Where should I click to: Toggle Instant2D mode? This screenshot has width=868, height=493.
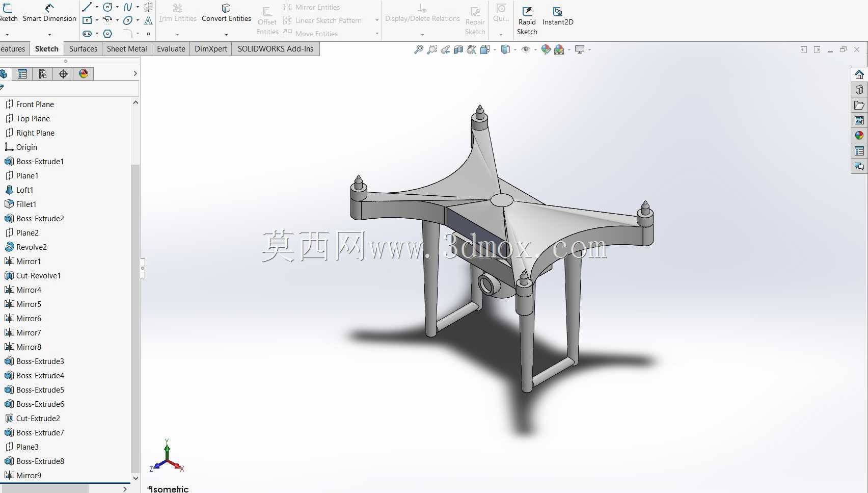(558, 16)
